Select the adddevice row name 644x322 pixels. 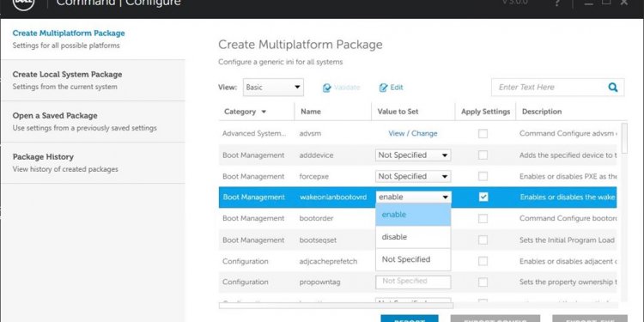point(317,155)
